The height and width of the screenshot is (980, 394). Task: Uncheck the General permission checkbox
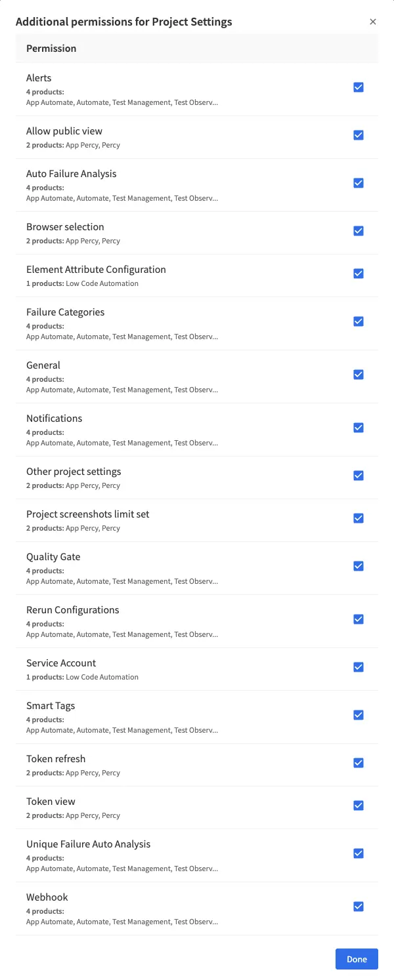[359, 374]
